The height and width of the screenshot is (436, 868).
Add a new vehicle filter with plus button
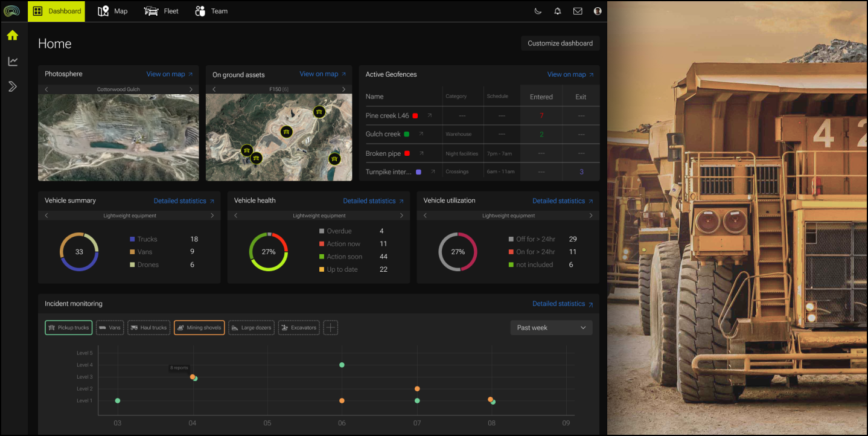coord(331,328)
